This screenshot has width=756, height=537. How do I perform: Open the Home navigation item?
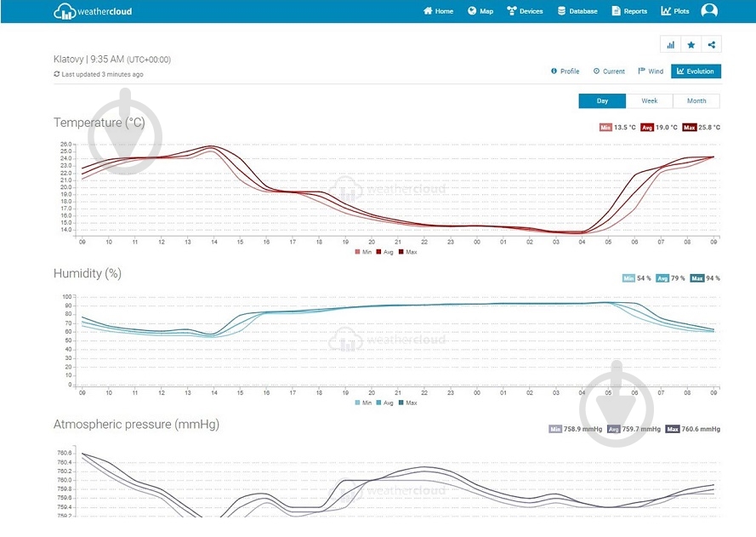[438, 11]
